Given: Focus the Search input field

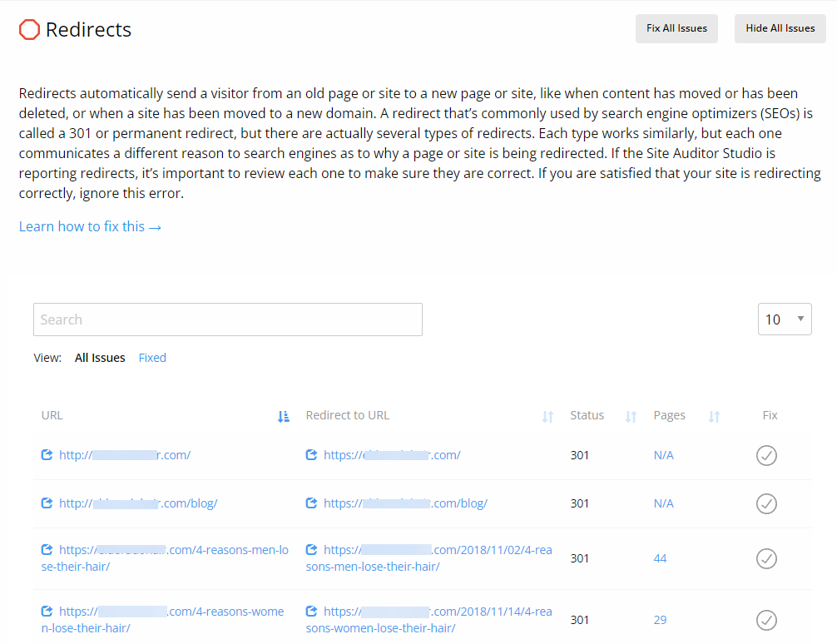Looking at the screenshot, I should click(228, 320).
